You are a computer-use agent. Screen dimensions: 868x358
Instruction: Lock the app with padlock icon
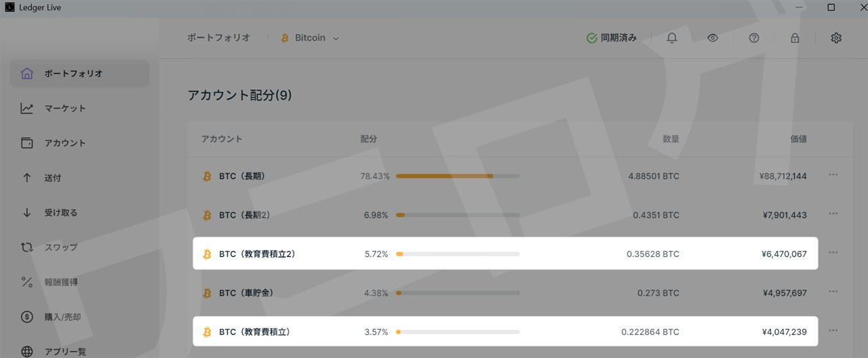coord(795,38)
